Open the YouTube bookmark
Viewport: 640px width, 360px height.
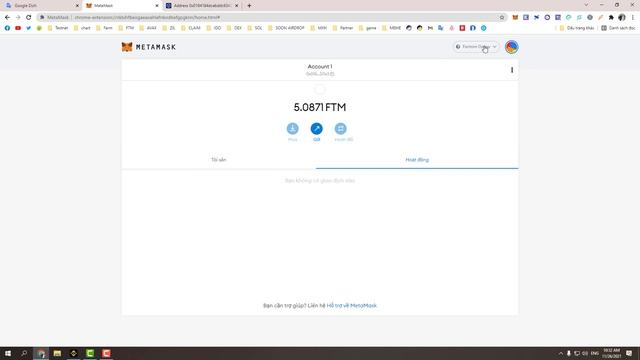(x=18, y=28)
